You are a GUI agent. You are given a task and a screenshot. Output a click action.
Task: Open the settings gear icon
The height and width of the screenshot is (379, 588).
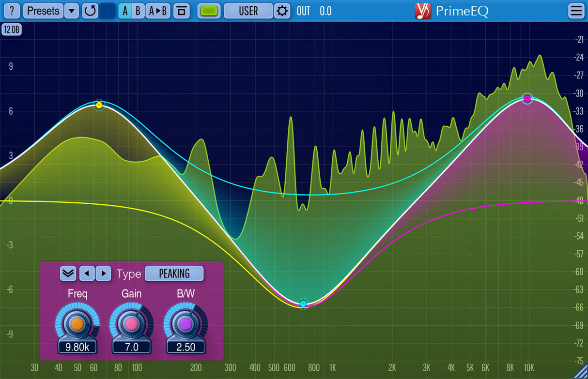(x=282, y=11)
